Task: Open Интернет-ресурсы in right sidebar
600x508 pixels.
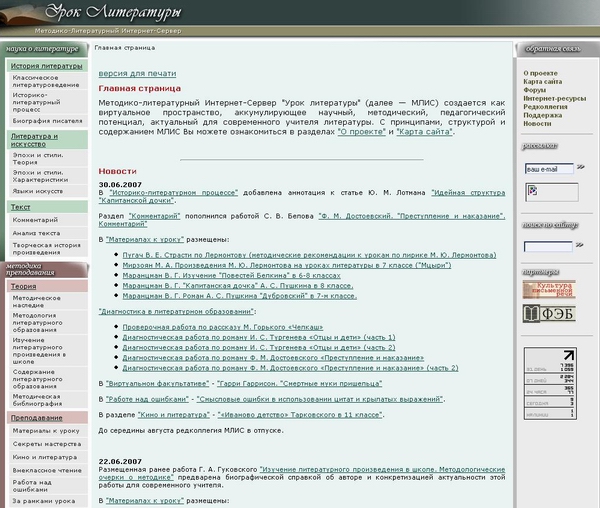Action: click(554, 98)
